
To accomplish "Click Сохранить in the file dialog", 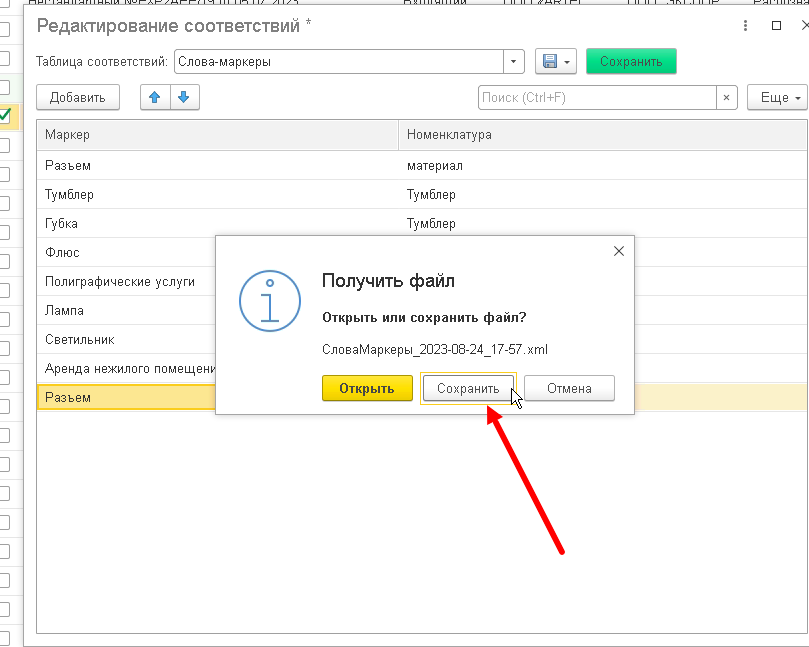I will [468, 389].
